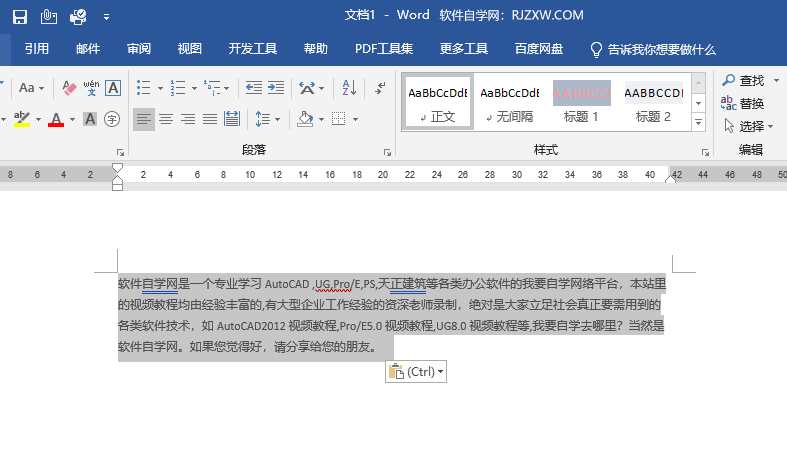This screenshot has height=453, width=787.
Task: Click the sort A-Z icon
Action: pyautogui.click(x=349, y=88)
